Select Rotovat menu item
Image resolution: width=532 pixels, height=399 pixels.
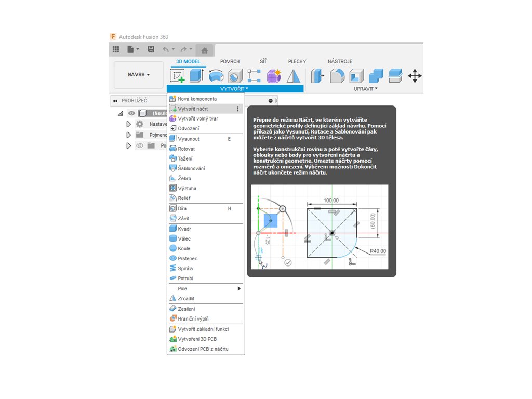tap(206, 149)
